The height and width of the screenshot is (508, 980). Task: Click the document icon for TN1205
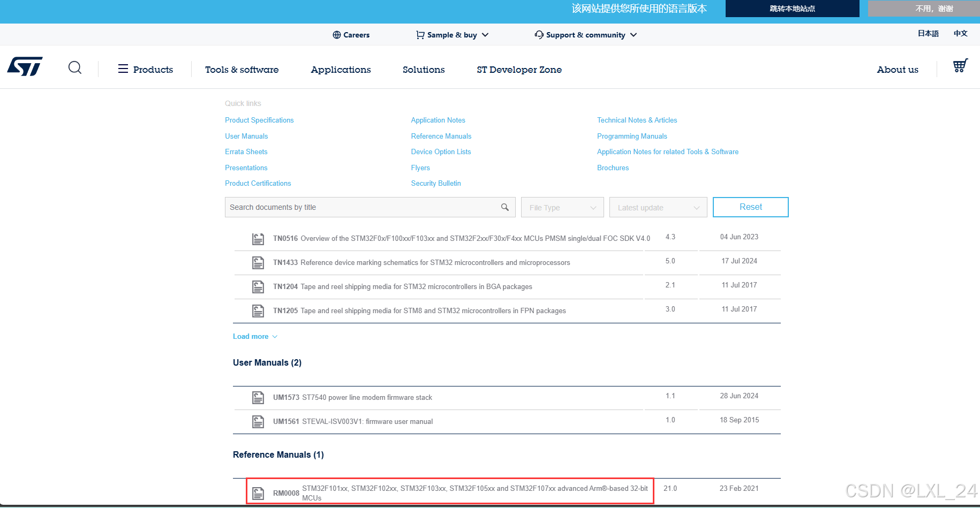[x=258, y=312]
